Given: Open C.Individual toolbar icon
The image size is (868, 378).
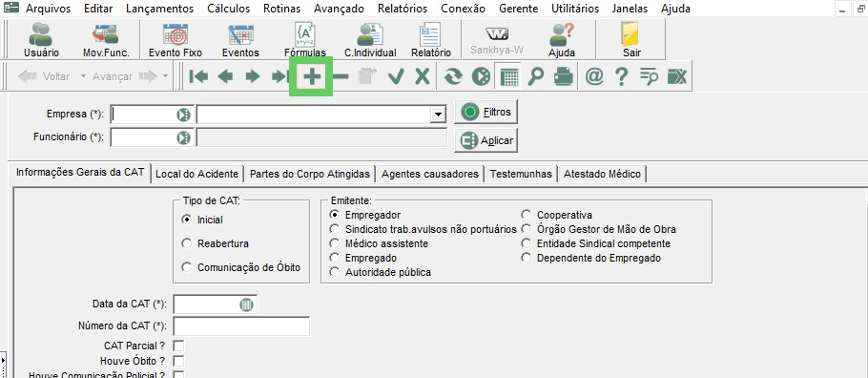Looking at the screenshot, I should click(x=370, y=40).
